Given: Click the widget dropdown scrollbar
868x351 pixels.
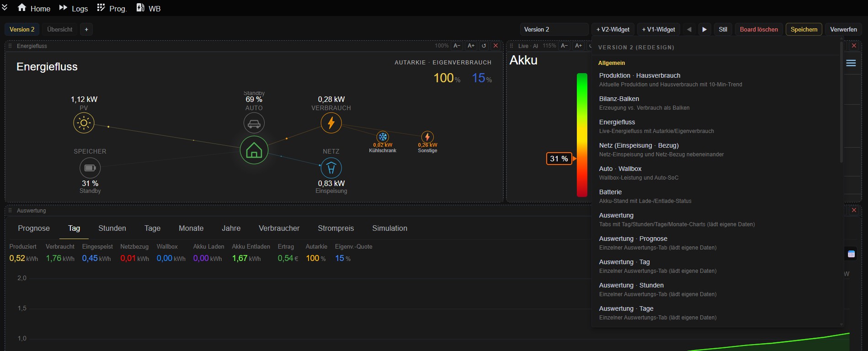Looking at the screenshot, I should pyautogui.click(x=841, y=101).
